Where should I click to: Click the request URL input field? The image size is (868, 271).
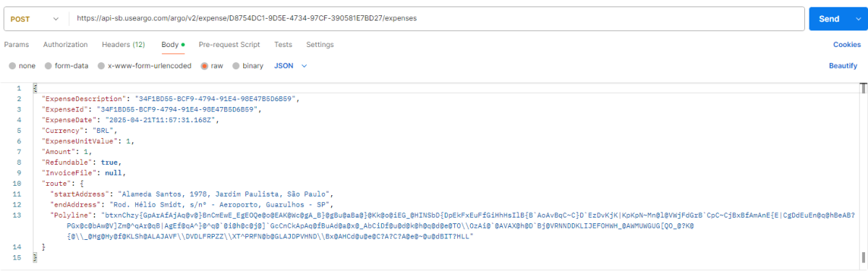click(x=436, y=19)
